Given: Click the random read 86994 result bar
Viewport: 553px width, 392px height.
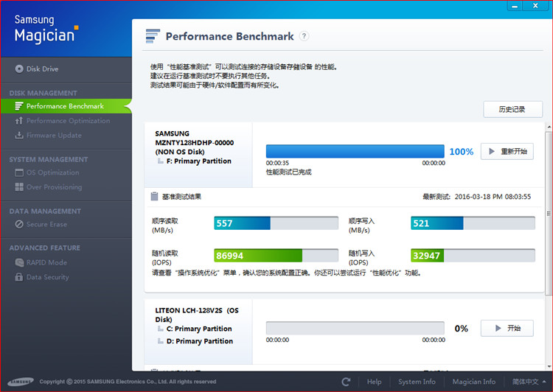Looking at the screenshot, I should [x=276, y=256].
